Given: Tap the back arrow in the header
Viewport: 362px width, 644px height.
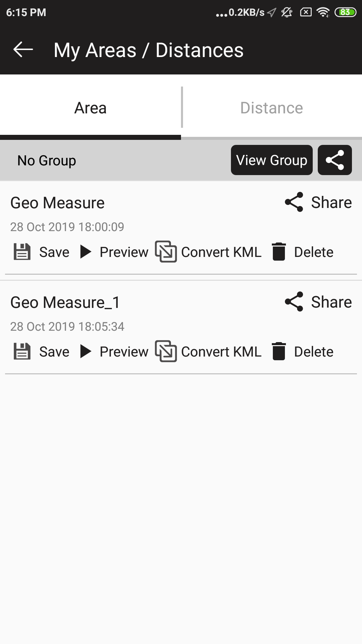Looking at the screenshot, I should [23, 50].
